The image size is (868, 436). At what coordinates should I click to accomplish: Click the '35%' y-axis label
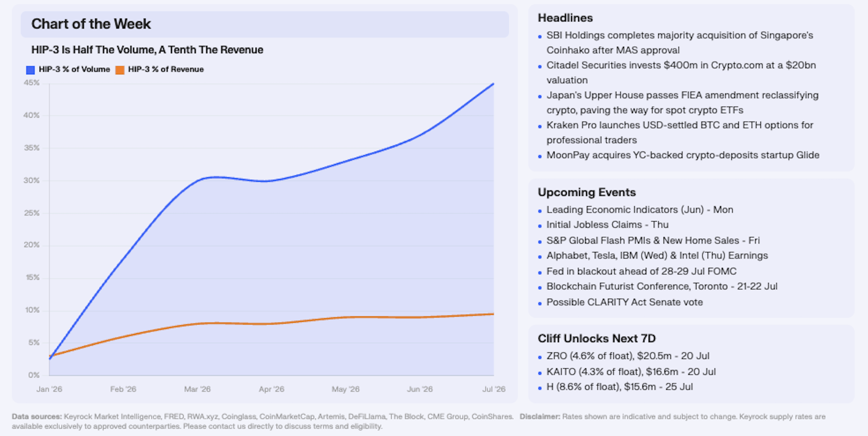point(32,148)
